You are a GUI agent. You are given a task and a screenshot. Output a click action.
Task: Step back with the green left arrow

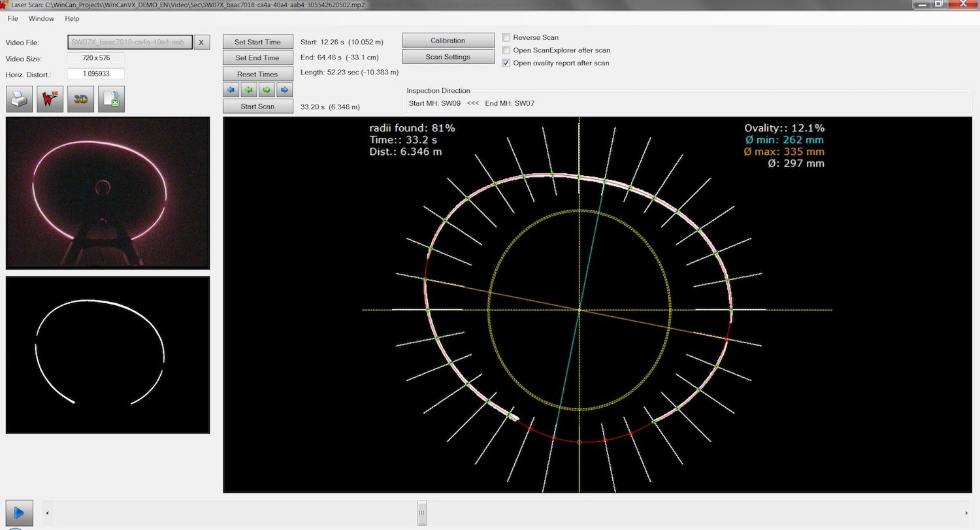249,90
